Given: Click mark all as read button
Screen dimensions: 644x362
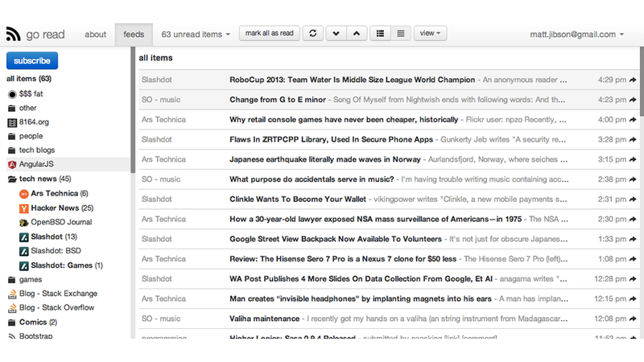Looking at the screenshot, I should pos(270,33).
